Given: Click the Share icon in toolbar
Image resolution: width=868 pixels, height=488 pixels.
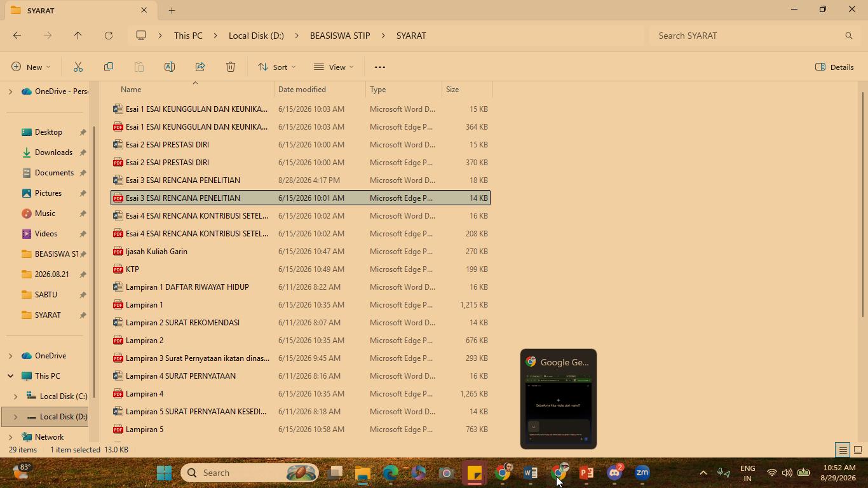Looking at the screenshot, I should (200, 67).
